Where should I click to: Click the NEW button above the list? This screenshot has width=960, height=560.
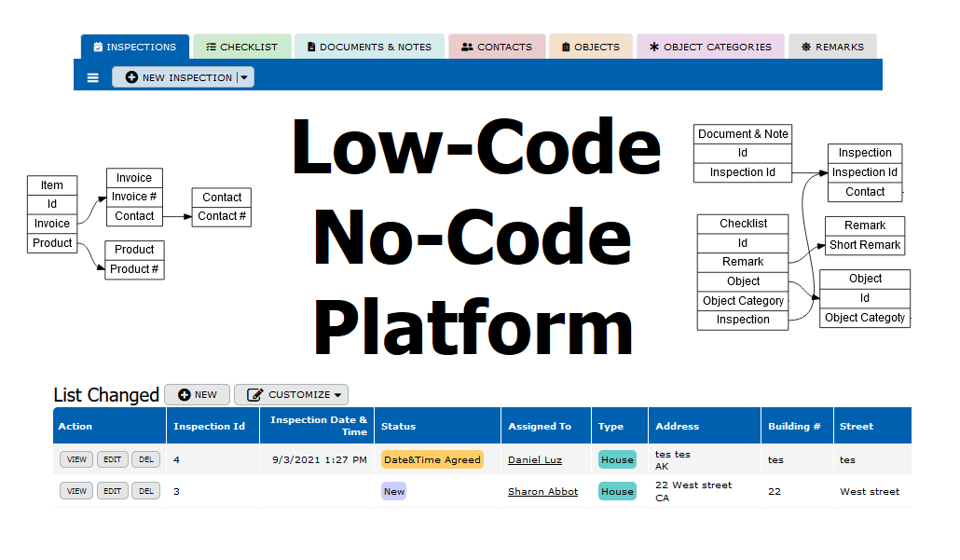coord(197,394)
